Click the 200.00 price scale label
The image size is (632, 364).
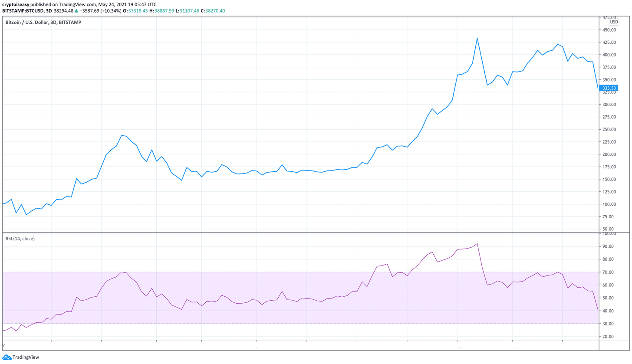click(x=609, y=154)
